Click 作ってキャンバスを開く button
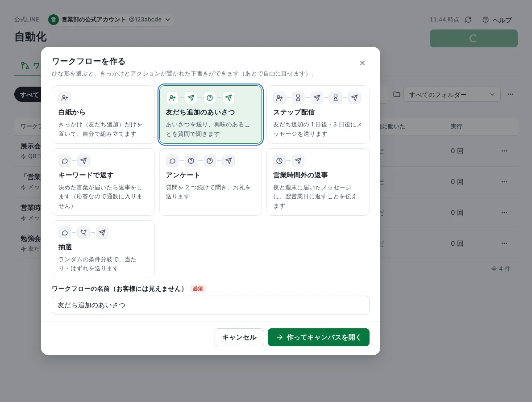The image size is (532, 402). point(319,337)
